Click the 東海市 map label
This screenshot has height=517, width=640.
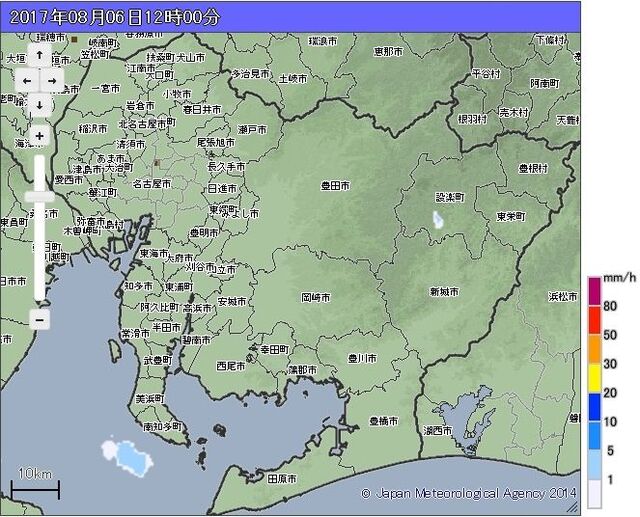point(154,253)
